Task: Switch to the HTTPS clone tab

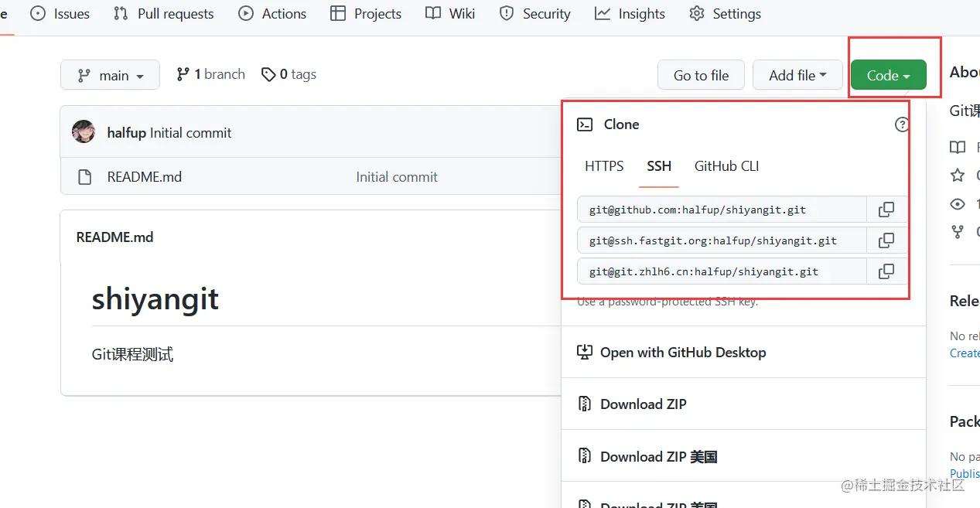Action: [604, 166]
